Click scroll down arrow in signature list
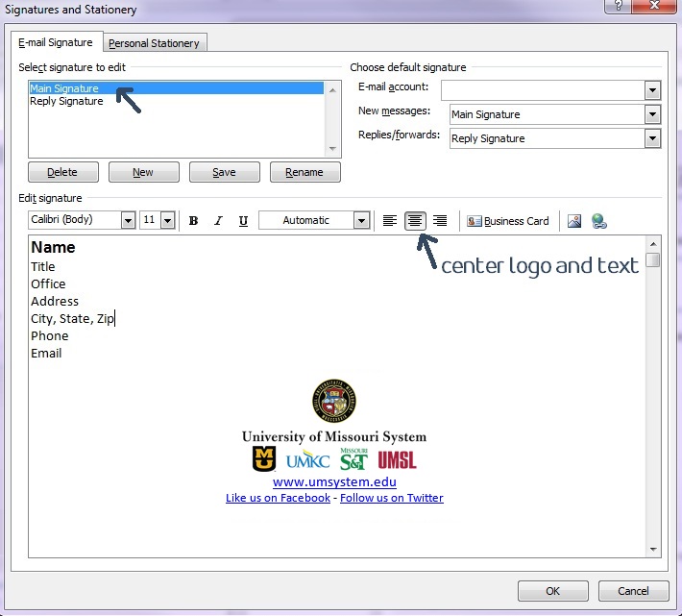The image size is (682, 616). [x=332, y=149]
